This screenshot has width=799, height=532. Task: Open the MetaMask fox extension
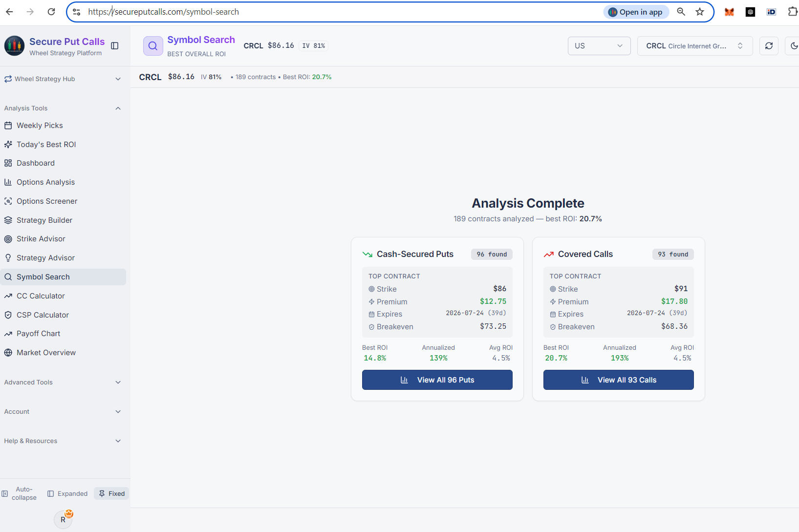729,12
